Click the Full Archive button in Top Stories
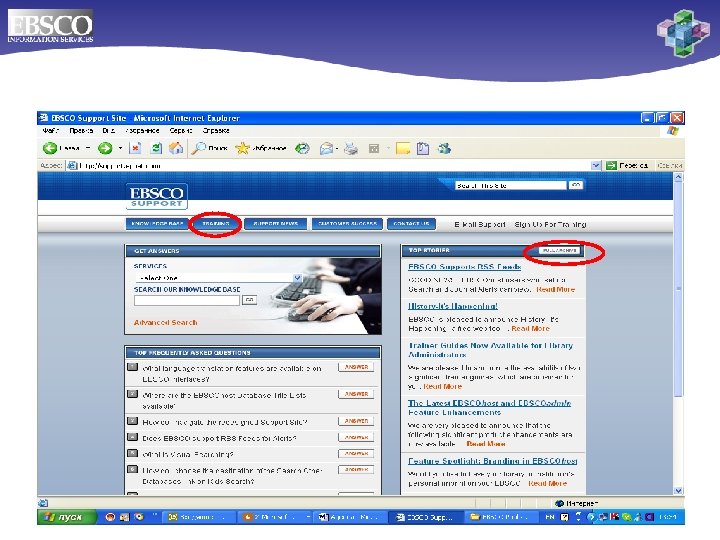720x540 pixels. coord(559,251)
